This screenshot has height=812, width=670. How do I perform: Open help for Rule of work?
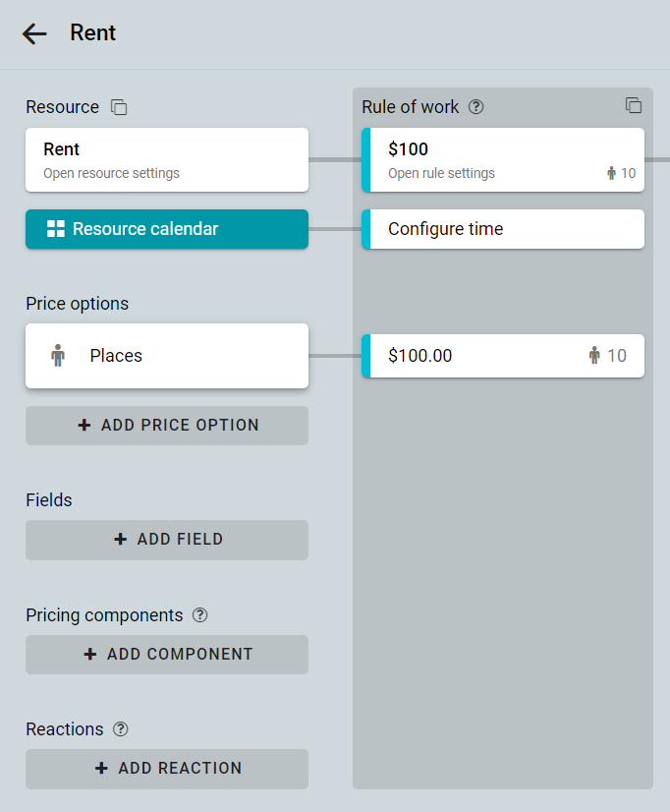click(x=476, y=107)
